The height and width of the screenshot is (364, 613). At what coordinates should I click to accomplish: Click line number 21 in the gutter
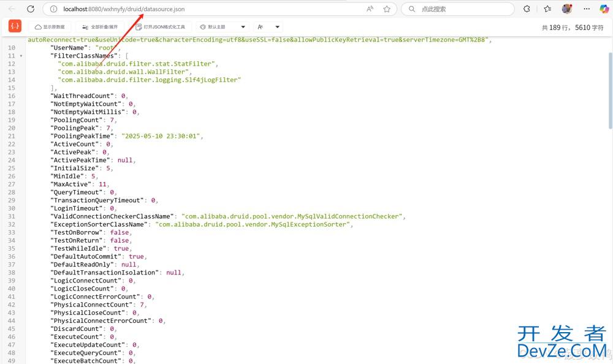tap(11, 136)
